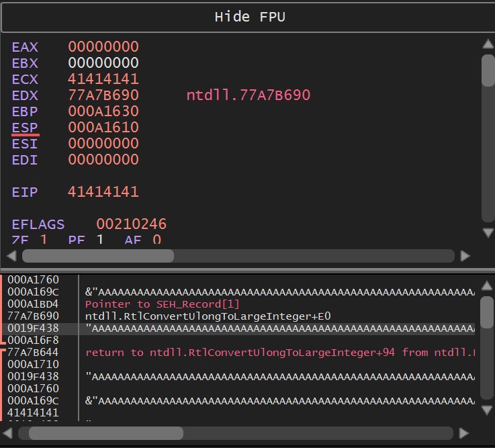
Task: Click the ntdll.77A7B690 comment beside EDX
Action: click(x=248, y=95)
